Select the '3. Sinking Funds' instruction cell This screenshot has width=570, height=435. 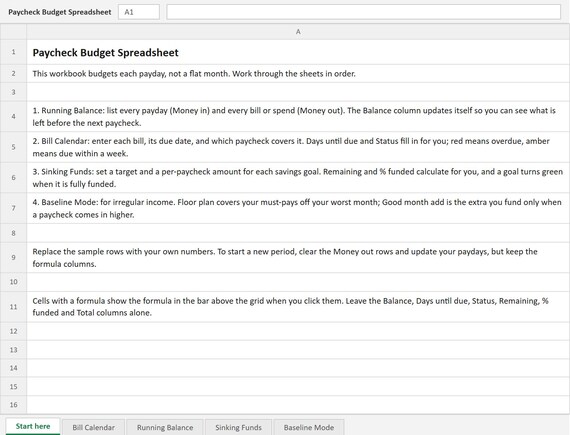(x=298, y=177)
